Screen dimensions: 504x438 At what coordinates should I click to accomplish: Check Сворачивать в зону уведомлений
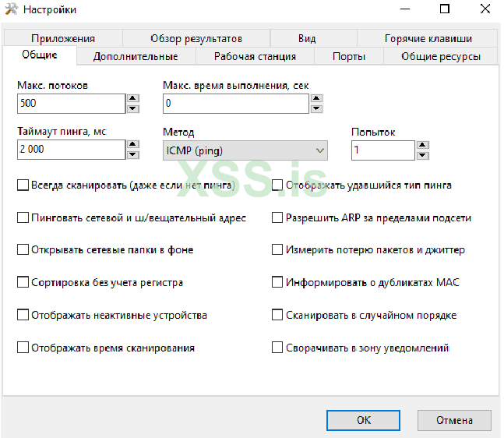click(277, 348)
